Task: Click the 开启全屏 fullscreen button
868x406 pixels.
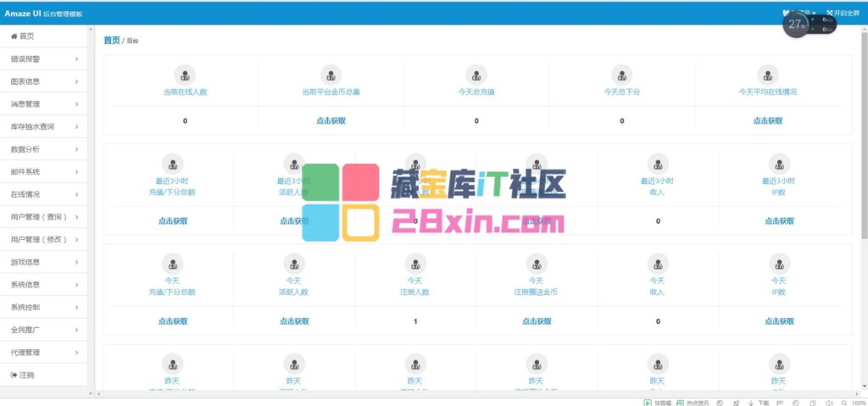Action: 843,13
